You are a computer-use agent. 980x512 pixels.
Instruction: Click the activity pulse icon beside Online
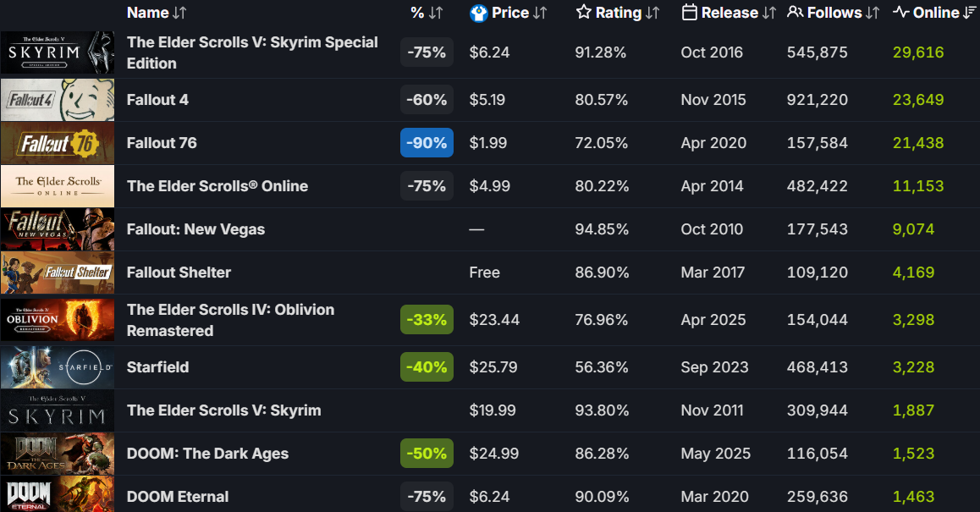click(900, 13)
